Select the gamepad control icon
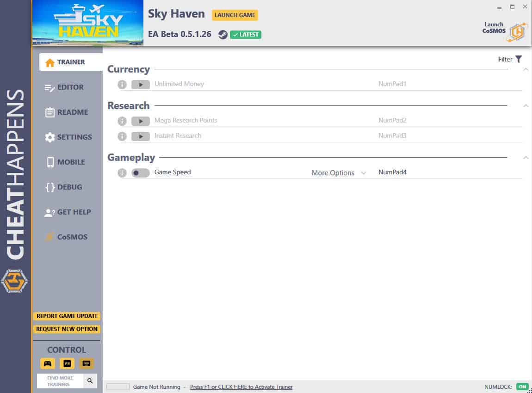532x393 pixels. (x=48, y=363)
